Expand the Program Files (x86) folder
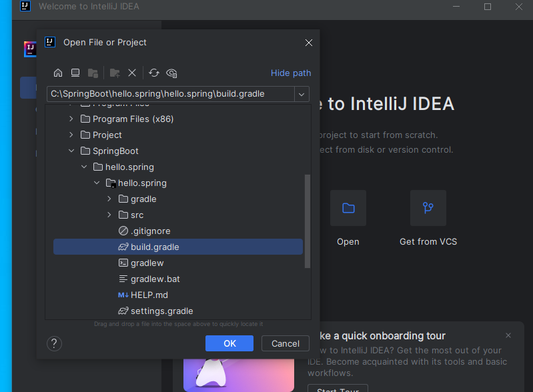The width and height of the screenshot is (533, 392). point(71,119)
